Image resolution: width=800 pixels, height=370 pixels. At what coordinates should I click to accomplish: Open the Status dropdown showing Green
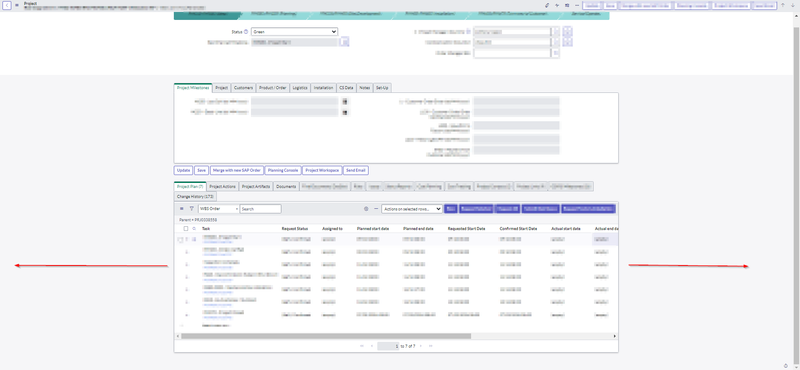coord(294,32)
